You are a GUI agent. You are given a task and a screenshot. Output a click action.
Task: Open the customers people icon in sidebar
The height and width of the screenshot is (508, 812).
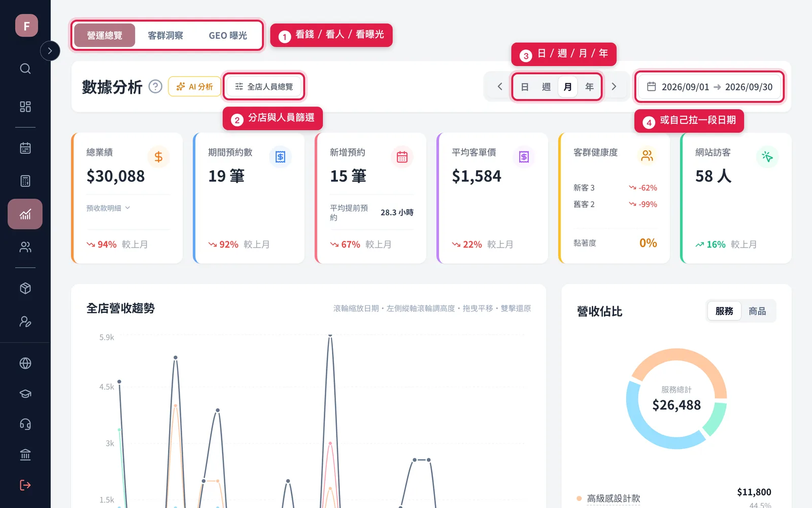[25, 247]
